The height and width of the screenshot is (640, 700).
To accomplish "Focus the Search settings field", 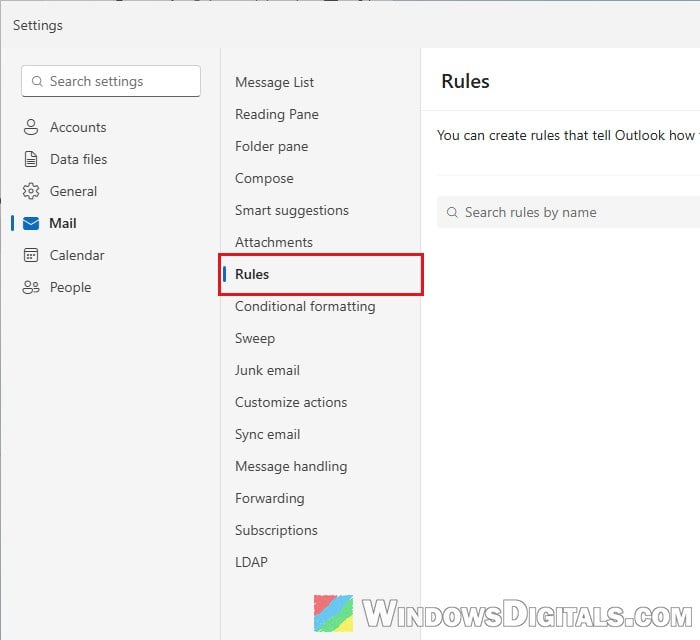I will [111, 81].
